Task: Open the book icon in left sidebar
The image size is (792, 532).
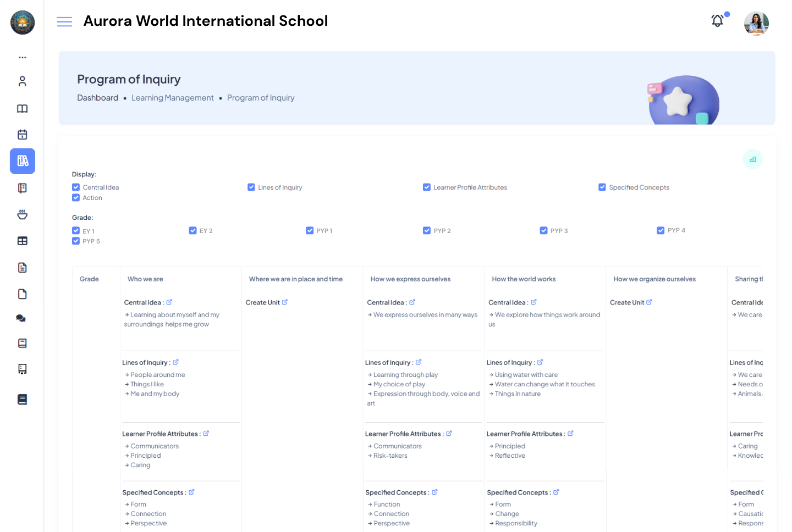Action: (x=22, y=108)
